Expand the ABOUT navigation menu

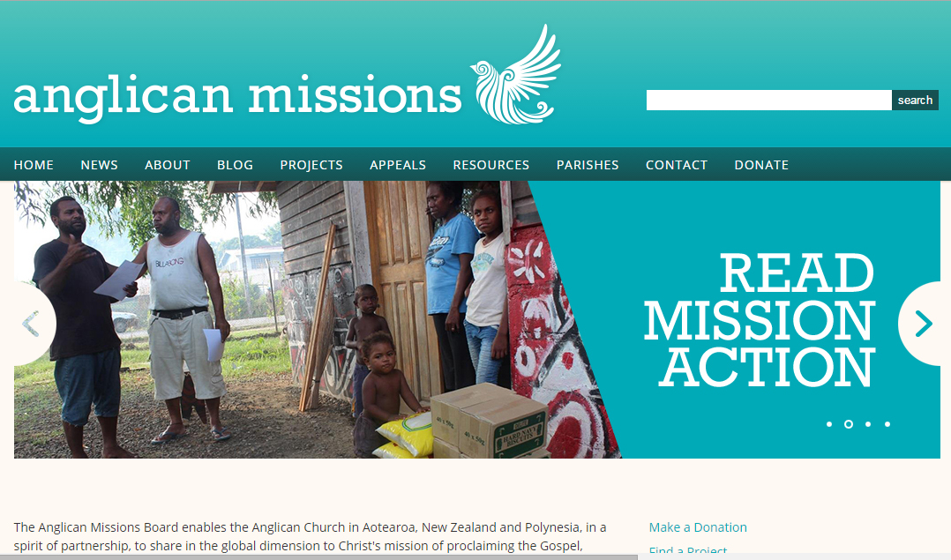click(168, 165)
